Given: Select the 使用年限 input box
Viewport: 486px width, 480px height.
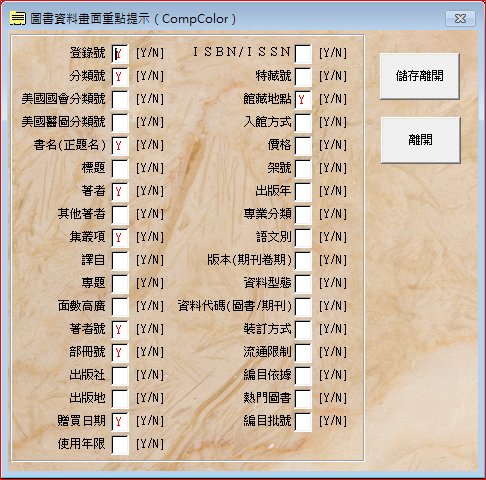Looking at the screenshot, I should point(120,445).
